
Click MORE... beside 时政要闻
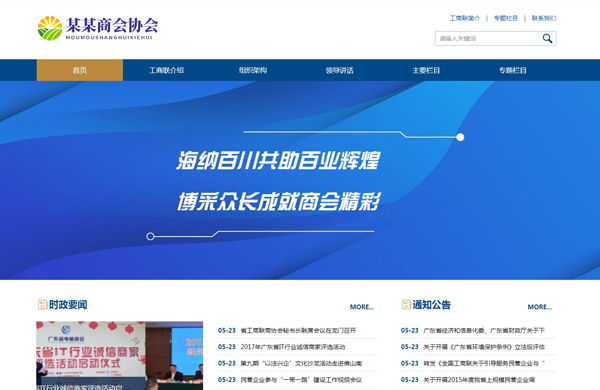coord(362,307)
